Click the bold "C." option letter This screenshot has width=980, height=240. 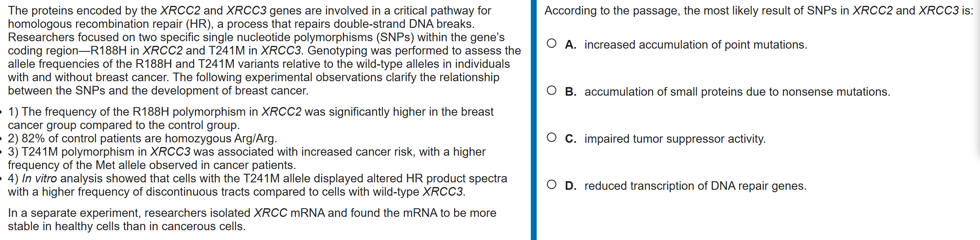click(x=570, y=139)
